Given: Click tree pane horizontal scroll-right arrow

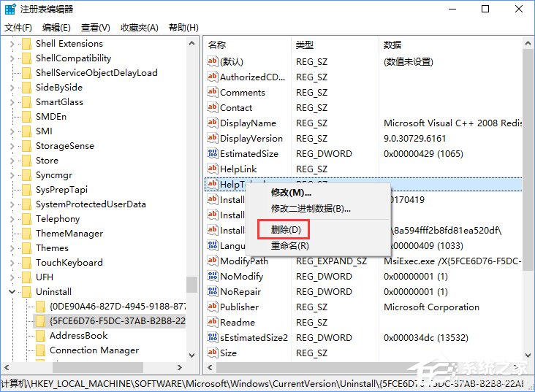Looking at the screenshot, I should [x=180, y=367].
